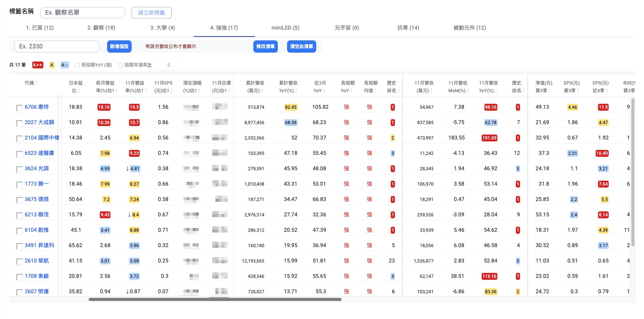
Task: Open the 抗寒 (14) tab
Action: tap(408, 28)
